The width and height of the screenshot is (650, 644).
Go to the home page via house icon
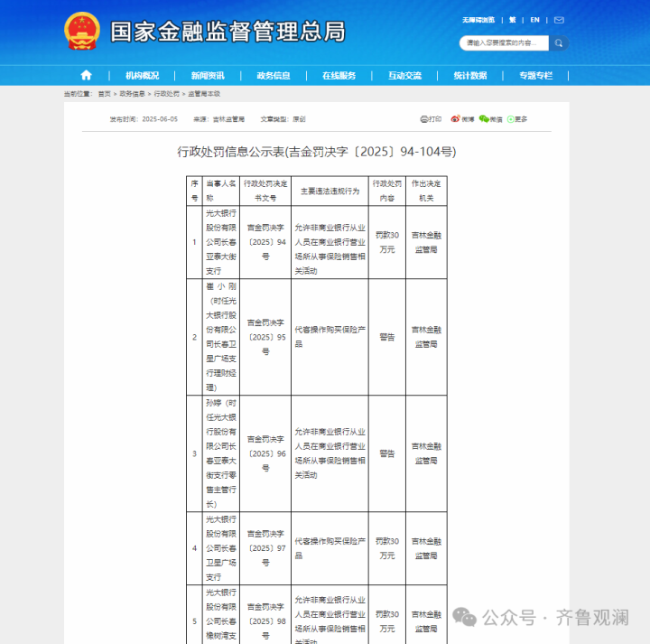click(x=87, y=75)
